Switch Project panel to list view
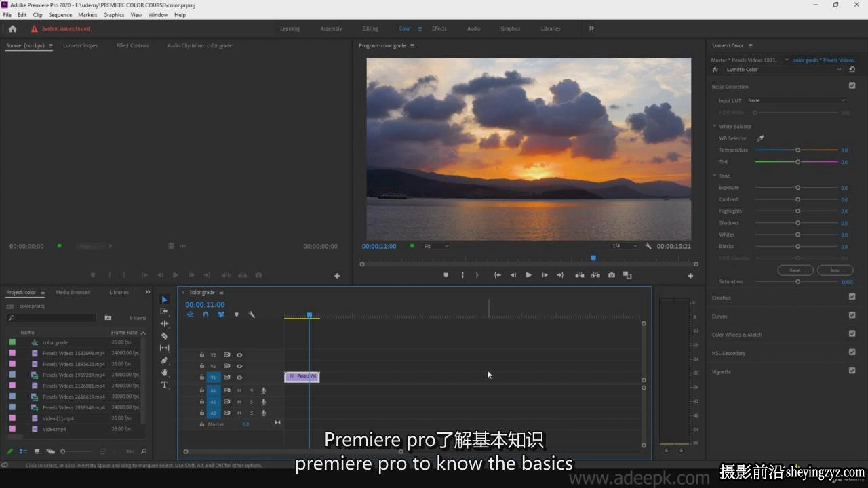This screenshot has width=868, height=488. 23,451
